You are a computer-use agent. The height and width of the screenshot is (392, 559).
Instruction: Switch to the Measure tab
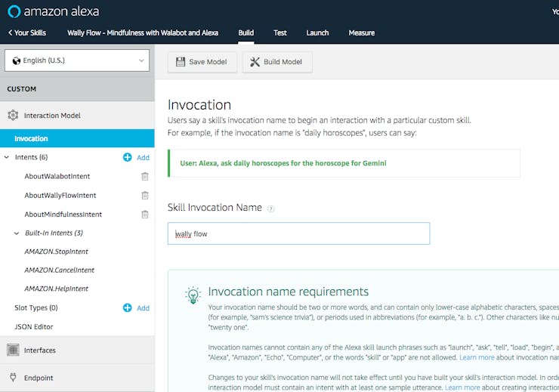pyautogui.click(x=362, y=32)
